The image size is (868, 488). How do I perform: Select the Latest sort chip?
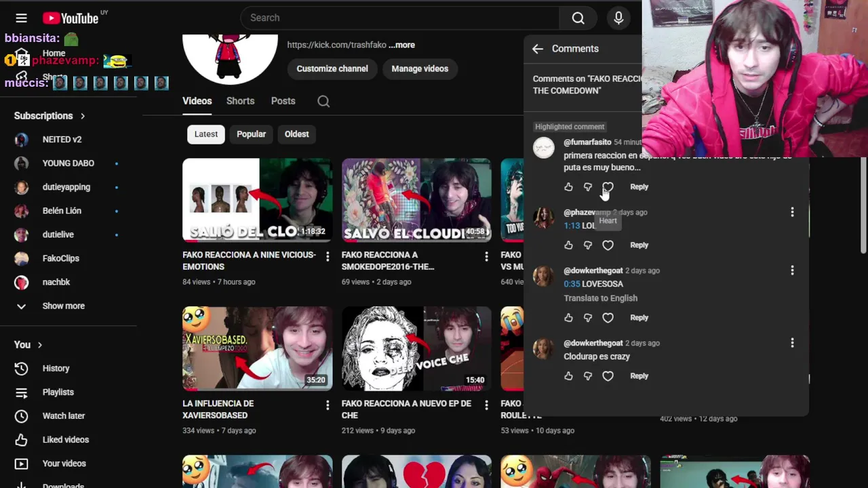click(206, 134)
